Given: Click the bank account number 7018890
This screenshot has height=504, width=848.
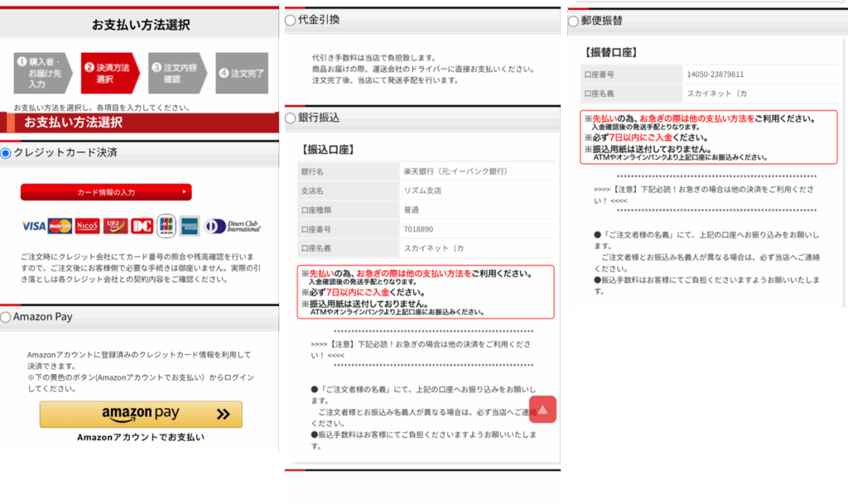Looking at the screenshot, I should pos(420,229).
